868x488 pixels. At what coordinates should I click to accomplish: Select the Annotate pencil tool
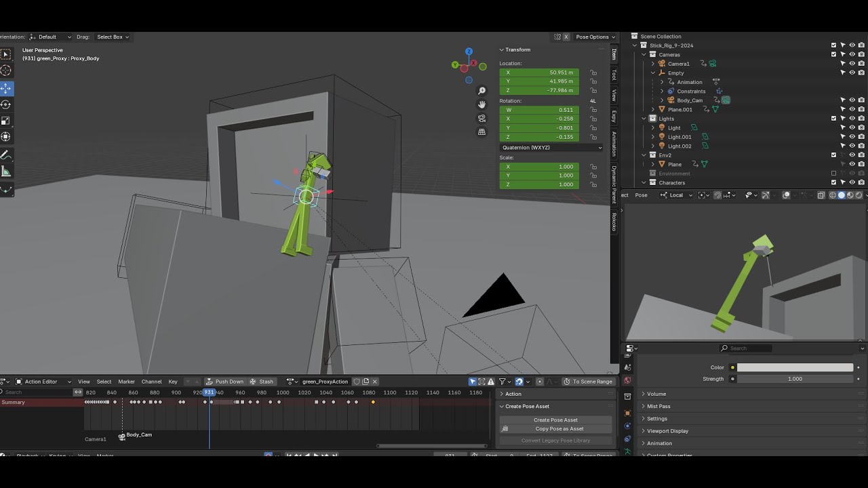[x=5, y=155]
